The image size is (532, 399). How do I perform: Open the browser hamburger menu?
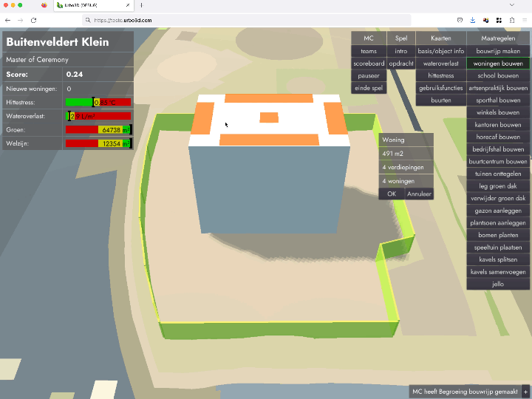coord(525,20)
